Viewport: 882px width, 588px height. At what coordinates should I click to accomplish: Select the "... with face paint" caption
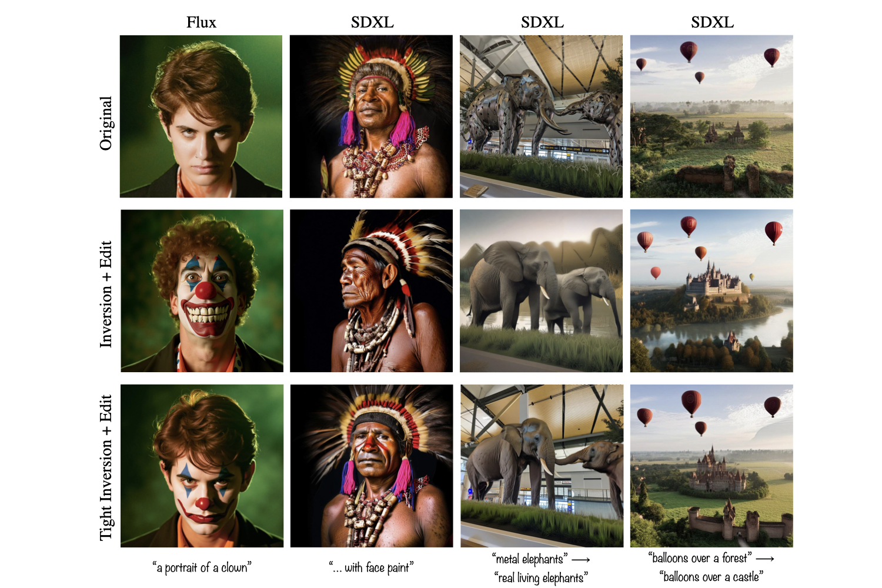click(371, 567)
